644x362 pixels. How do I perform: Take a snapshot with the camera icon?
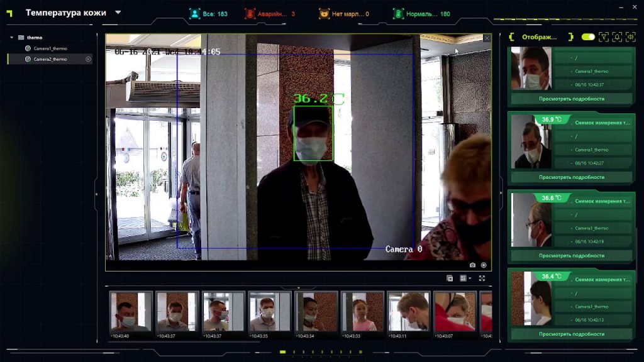pyautogui.click(x=472, y=265)
